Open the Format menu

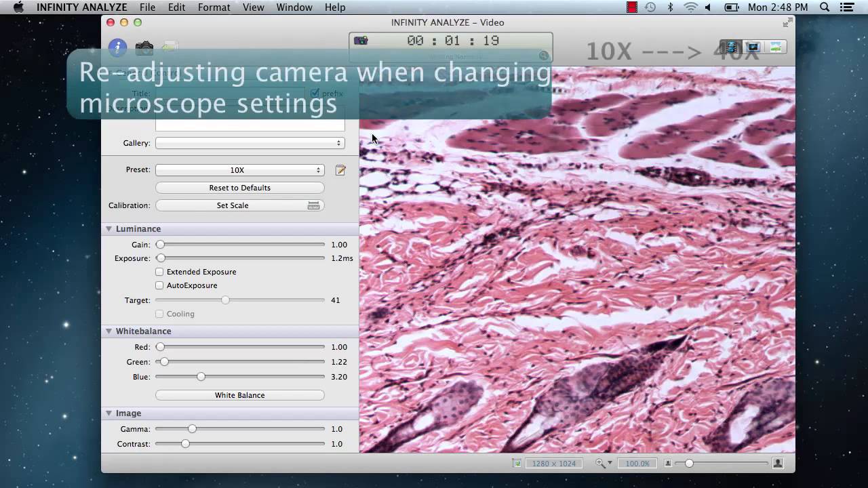(x=214, y=7)
